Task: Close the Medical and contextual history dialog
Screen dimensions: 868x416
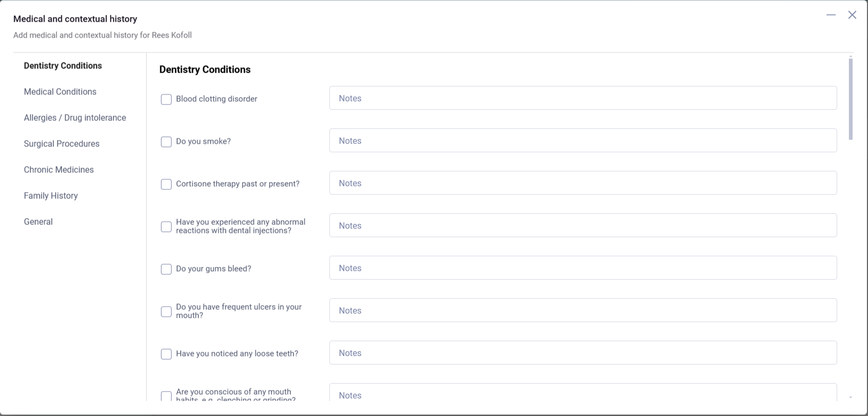Action: pos(852,15)
